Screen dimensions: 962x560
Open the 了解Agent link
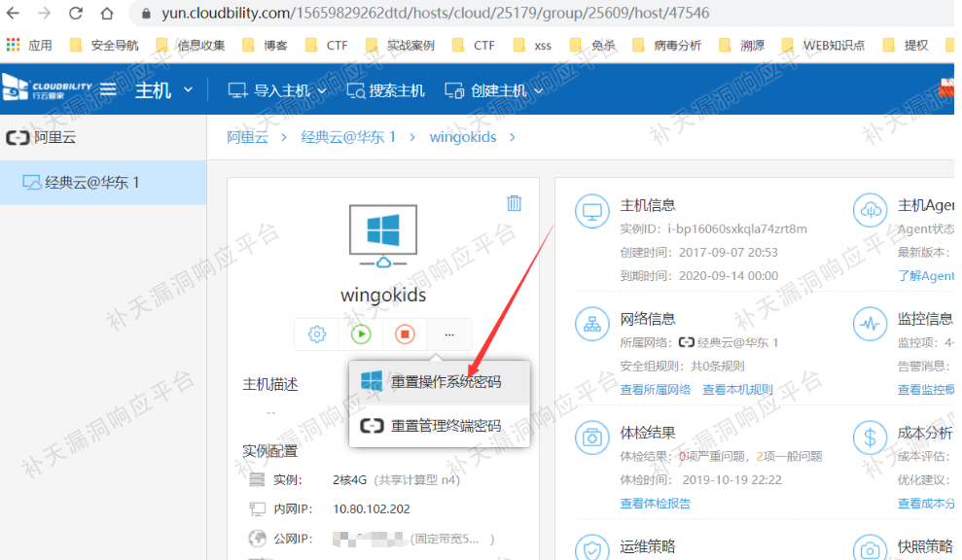point(926,276)
